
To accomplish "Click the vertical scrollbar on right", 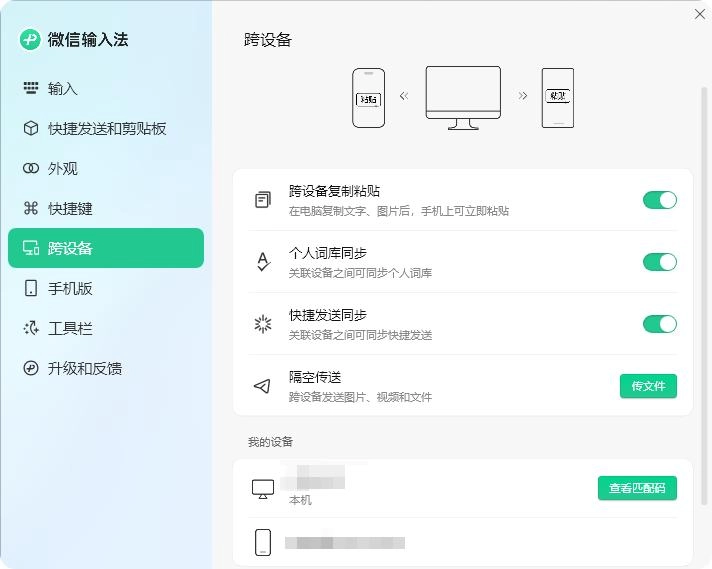I will [x=704, y=295].
